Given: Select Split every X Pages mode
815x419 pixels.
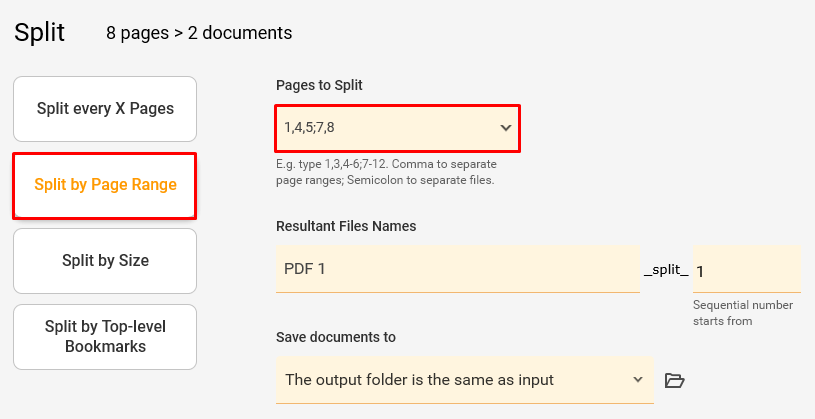Looking at the screenshot, I should 105,109.
